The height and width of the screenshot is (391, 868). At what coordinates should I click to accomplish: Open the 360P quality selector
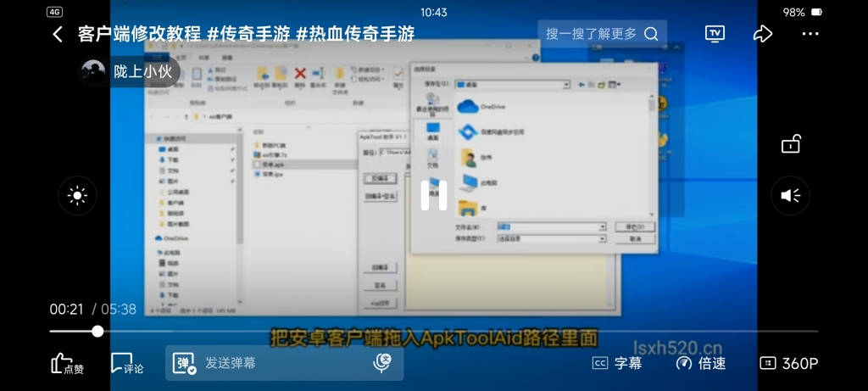(789, 363)
